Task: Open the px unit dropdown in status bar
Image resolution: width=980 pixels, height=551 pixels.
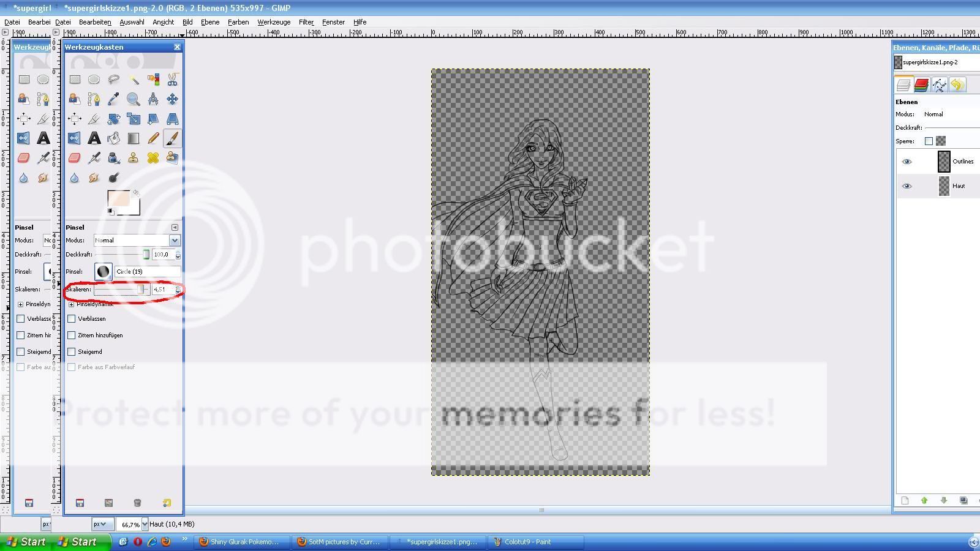Action: 102,524
